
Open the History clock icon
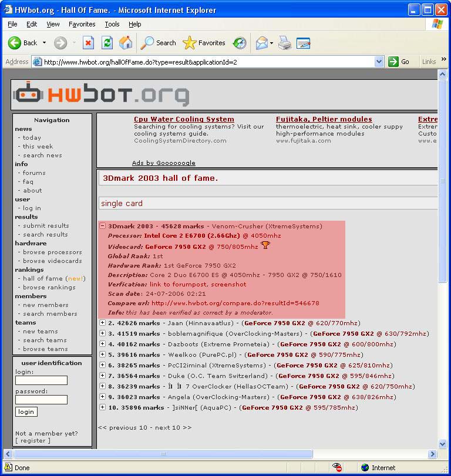(240, 43)
